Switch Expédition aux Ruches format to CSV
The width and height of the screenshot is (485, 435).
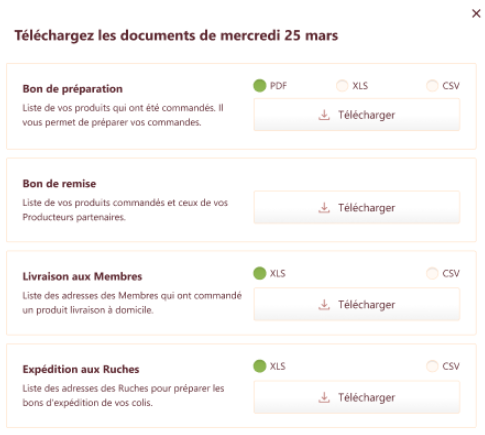(x=432, y=366)
